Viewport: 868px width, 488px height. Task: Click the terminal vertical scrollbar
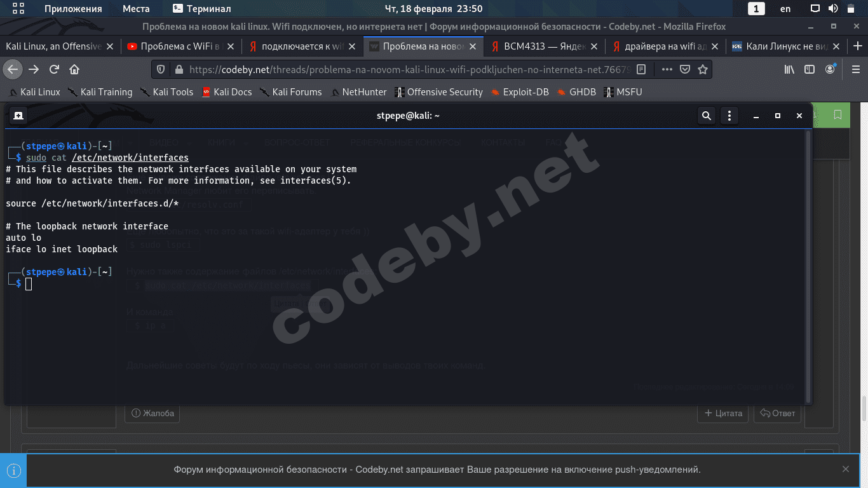[808, 266]
